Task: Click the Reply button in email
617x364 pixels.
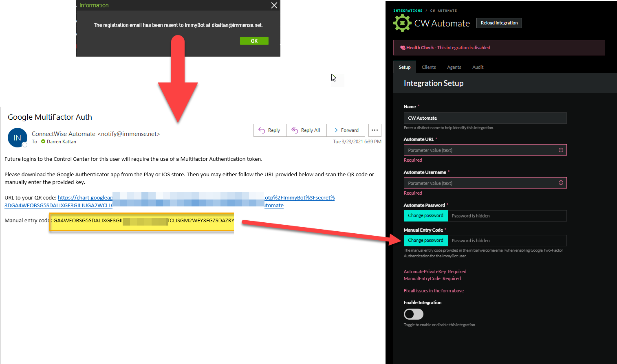Action: click(x=270, y=130)
